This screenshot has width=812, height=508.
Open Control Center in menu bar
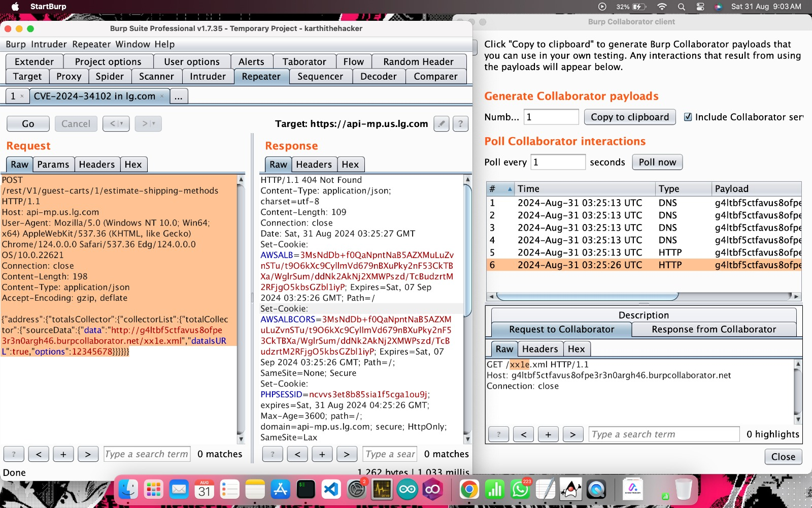click(700, 7)
